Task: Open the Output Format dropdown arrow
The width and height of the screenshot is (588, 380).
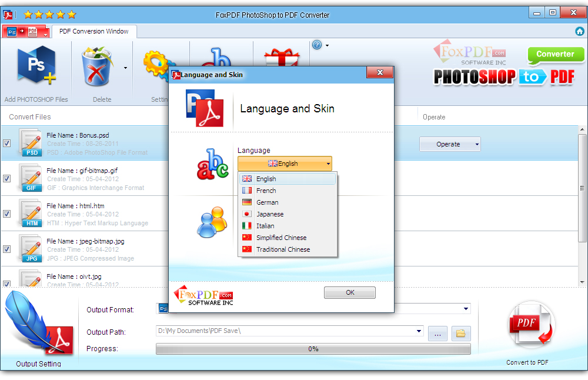Action: [x=466, y=309]
